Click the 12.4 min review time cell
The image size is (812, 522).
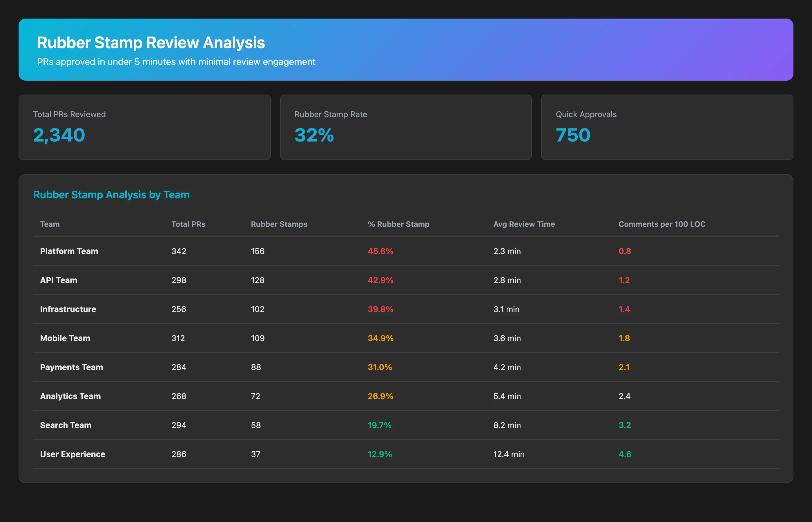(x=509, y=454)
